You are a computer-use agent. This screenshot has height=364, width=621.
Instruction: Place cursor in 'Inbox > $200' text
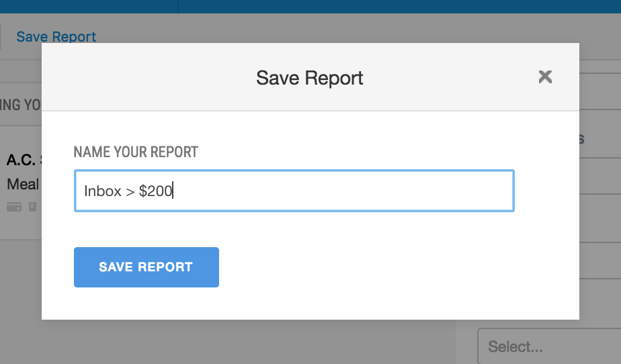click(x=128, y=191)
